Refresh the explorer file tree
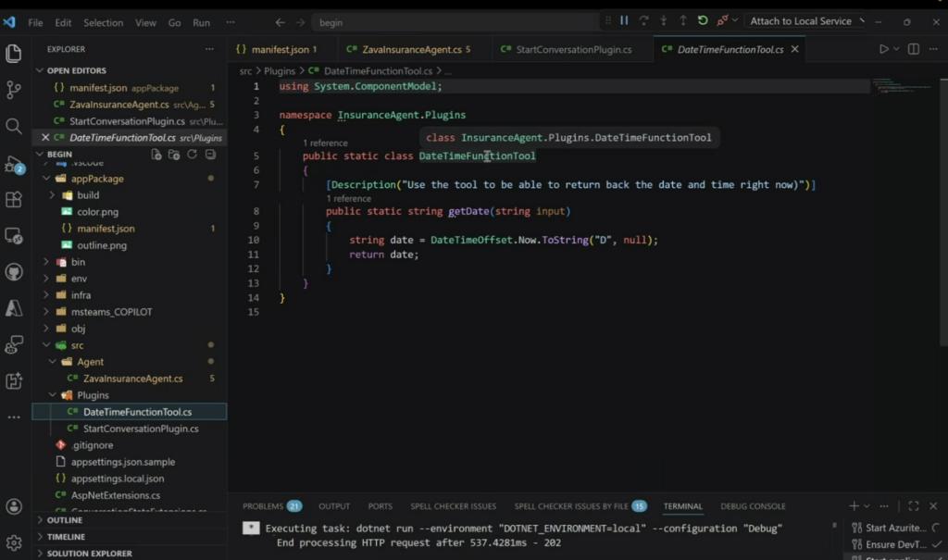The width and height of the screenshot is (948, 560). 193,155
